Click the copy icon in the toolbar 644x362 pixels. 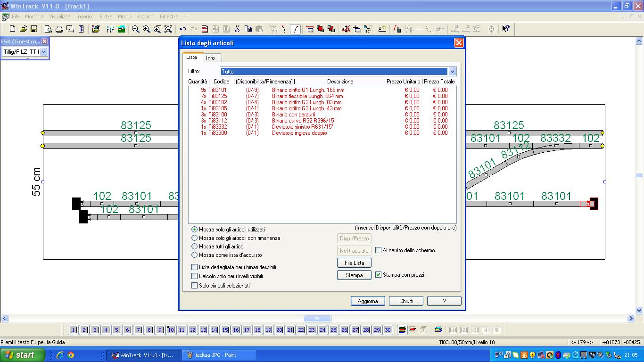point(248,29)
